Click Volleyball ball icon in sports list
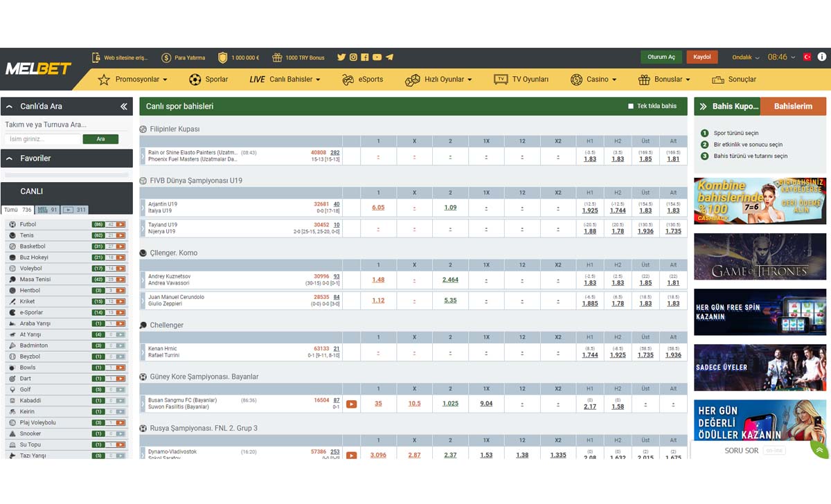The height and width of the screenshot is (504, 831). click(12, 269)
